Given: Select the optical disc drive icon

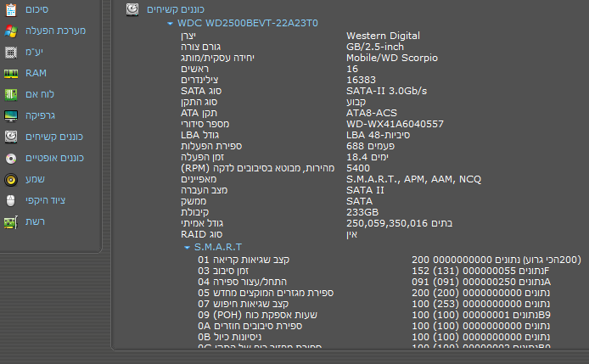Looking at the screenshot, I should [11, 158].
